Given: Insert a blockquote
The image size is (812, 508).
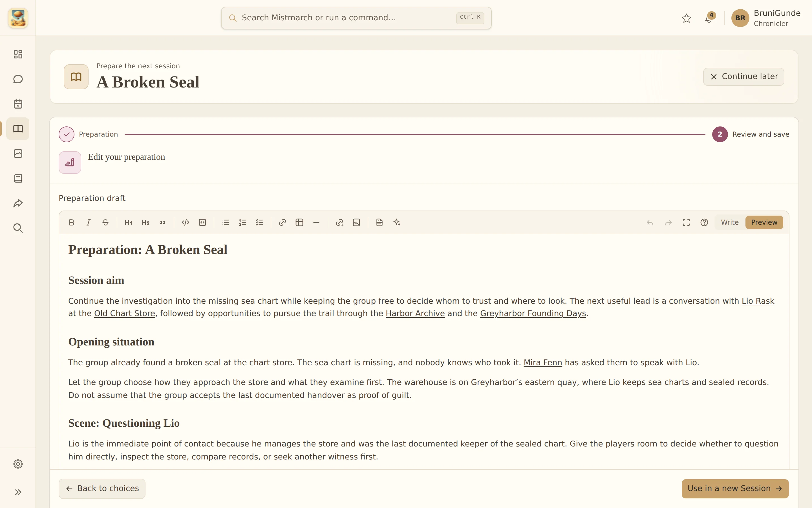Looking at the screenshot, I should [162, 222].
